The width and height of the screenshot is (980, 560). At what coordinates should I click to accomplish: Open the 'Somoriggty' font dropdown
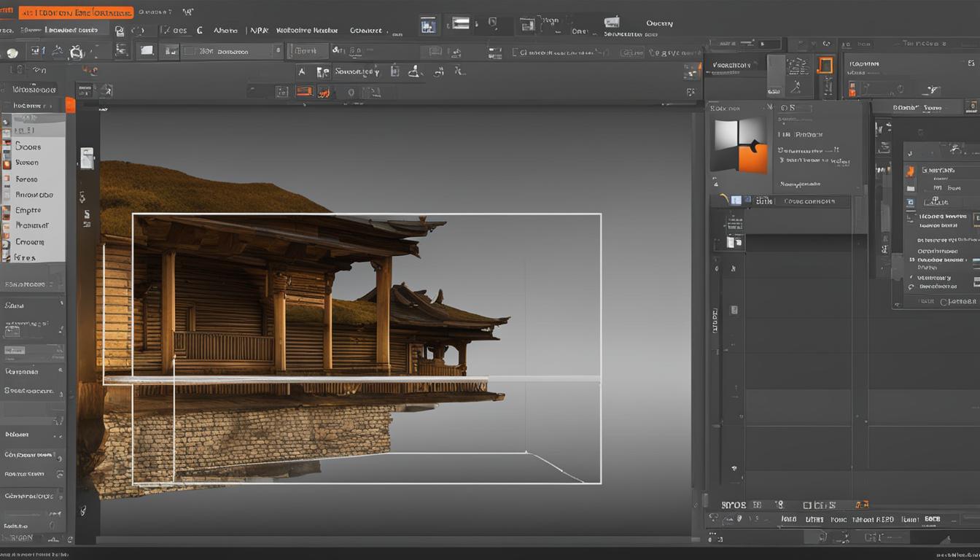click(357, 71)
